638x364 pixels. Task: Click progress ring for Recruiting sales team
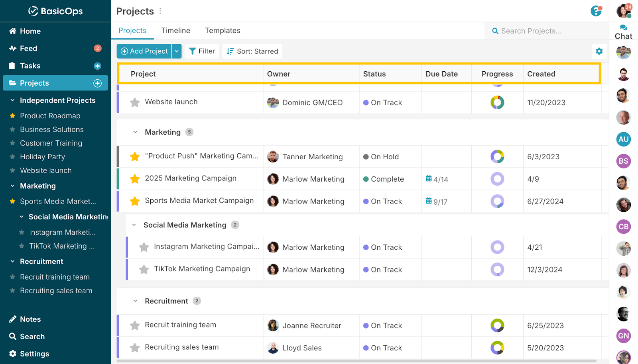(497, 348)
